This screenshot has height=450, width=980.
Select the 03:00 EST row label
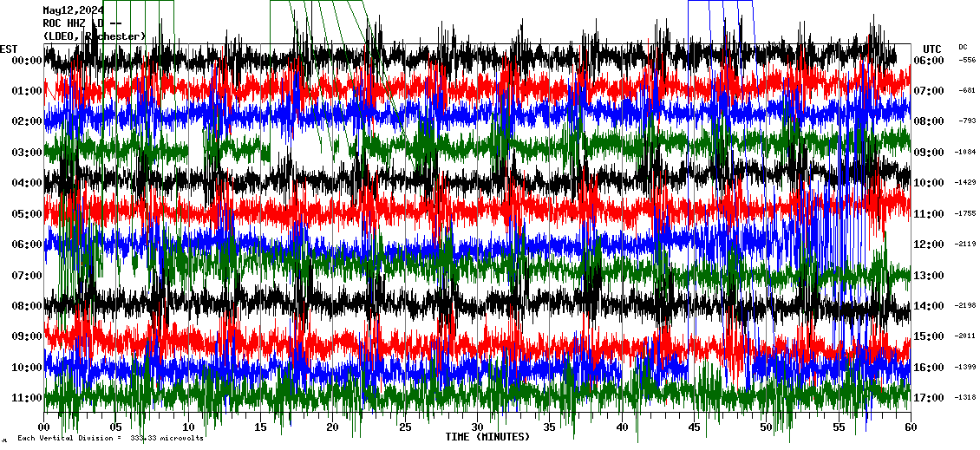[x=26, y=153]
